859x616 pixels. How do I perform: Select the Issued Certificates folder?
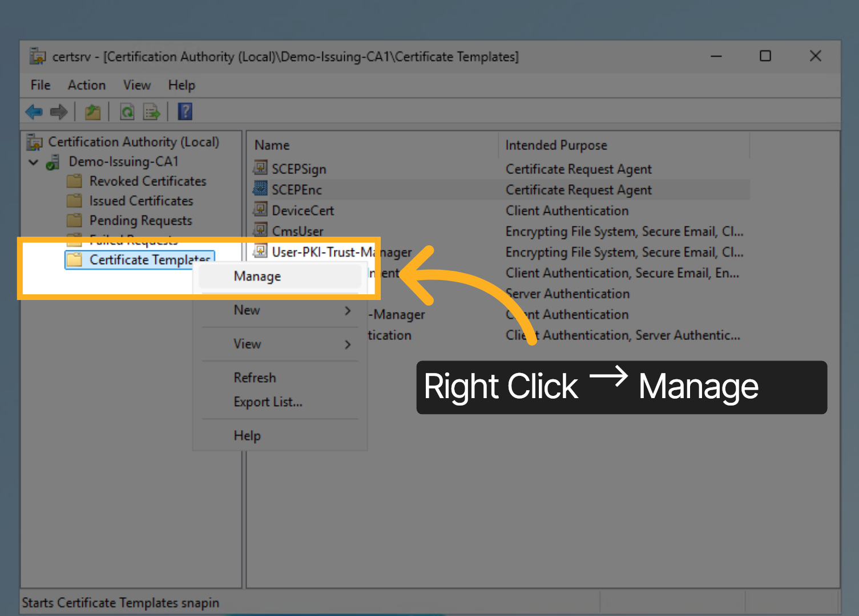coord(140,200)
